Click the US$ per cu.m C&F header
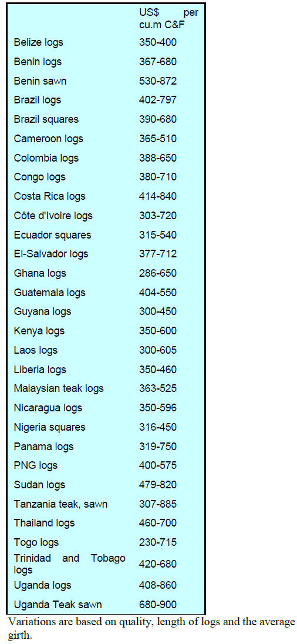The image size is (297, 644). (168, 19)
